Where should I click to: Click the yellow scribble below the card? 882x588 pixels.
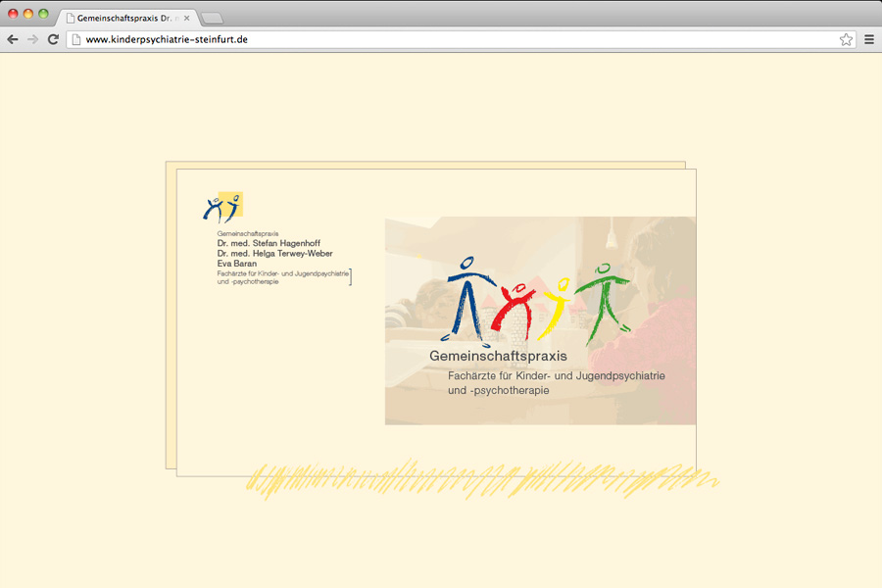480,478
